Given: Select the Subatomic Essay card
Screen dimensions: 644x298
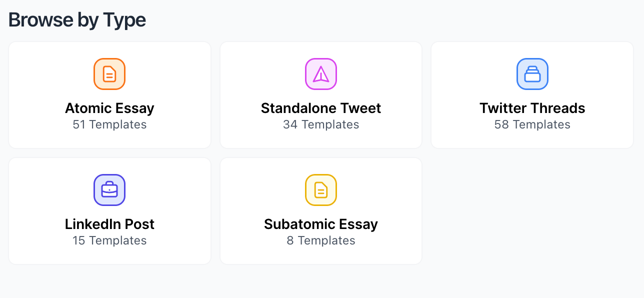Looking at the screenshot, I should [320, 210].
